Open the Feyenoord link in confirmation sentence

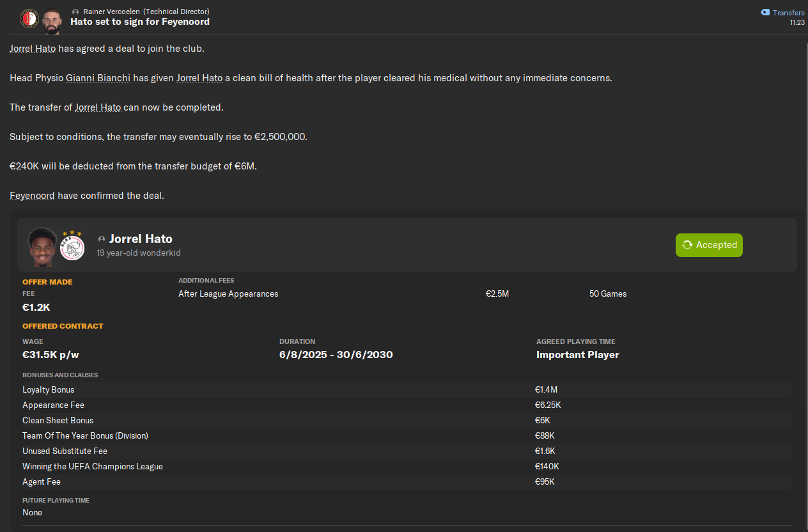(32, 196)
